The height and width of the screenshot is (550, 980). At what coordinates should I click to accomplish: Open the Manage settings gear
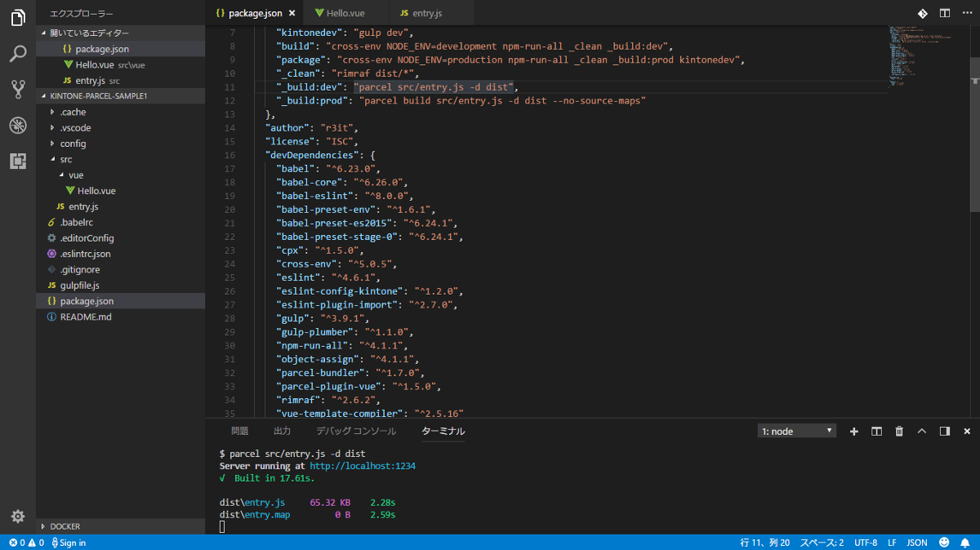tap(18, 516)
